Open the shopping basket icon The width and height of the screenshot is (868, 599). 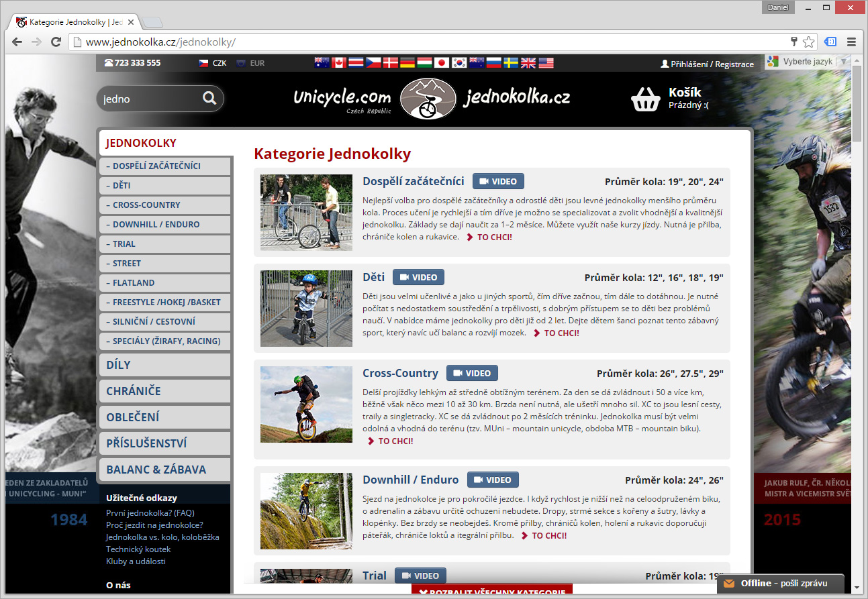click(646, 99)
